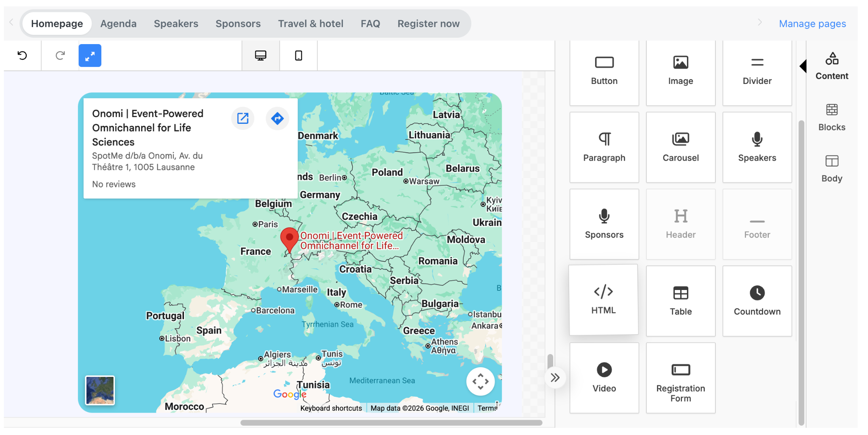868x435 pixels.
Task: Switch map to satellite layer thumbnail
Action: tap(100, 390)
